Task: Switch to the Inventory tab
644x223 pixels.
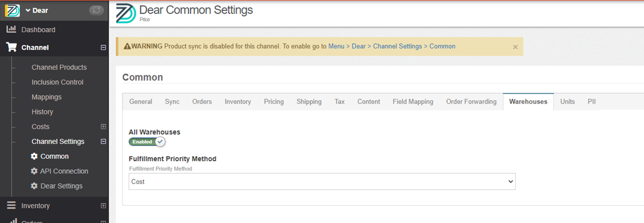Action: (x=238, y=102)
